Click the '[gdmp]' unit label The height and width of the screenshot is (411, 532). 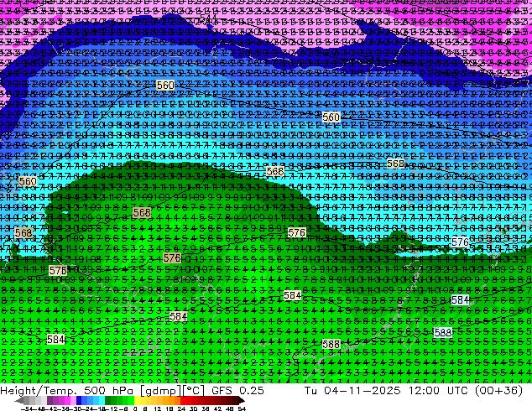pyautogui.click(x=160, y=391)
